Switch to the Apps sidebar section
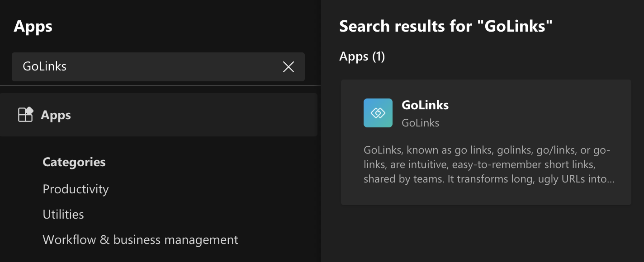644x262 pixels. tap(55, 115)
